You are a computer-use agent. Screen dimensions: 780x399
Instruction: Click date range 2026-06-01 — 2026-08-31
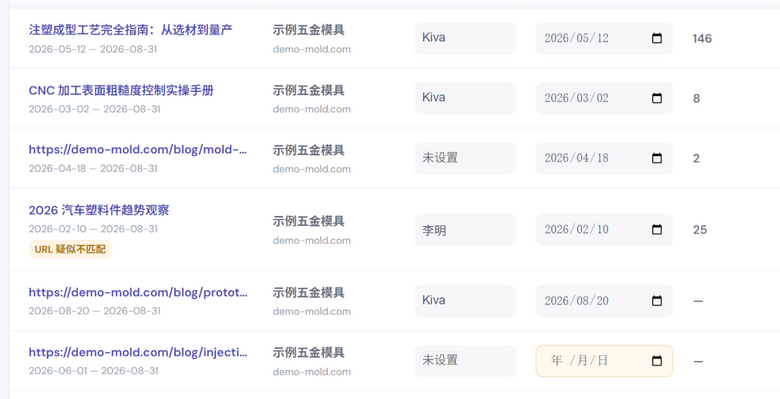(x=94, y=371)
